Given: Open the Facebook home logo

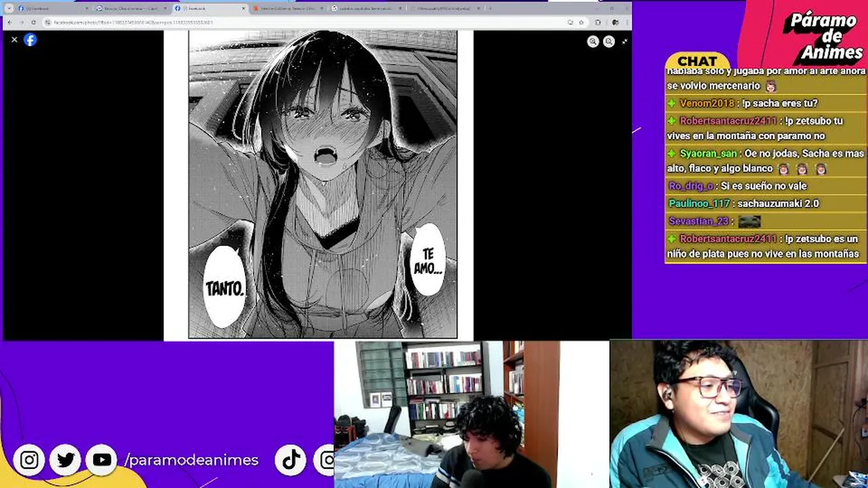Looking at the screenshot, I should coord(30,39).
